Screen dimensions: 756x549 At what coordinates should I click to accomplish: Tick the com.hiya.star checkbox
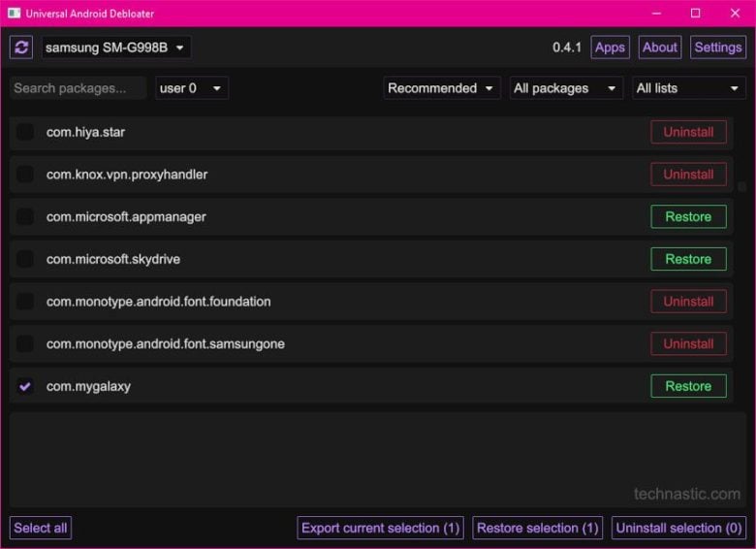tap(25, 132)
